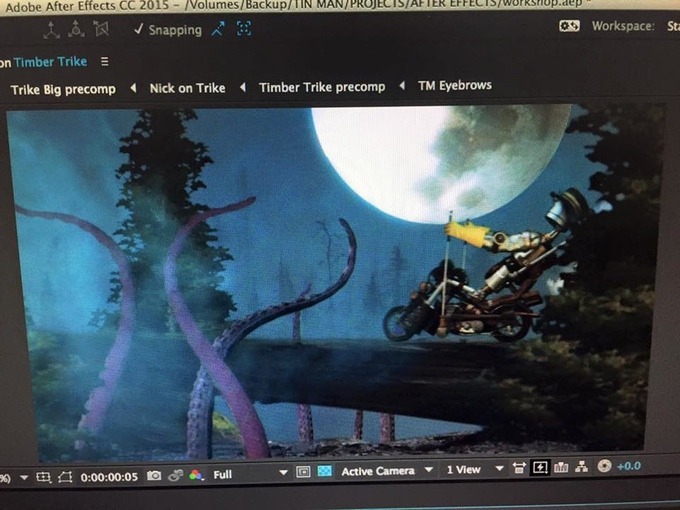The image size is (680, 510).
Task: Open the fast previews lightning icon
Action: (x=539, y=468)
